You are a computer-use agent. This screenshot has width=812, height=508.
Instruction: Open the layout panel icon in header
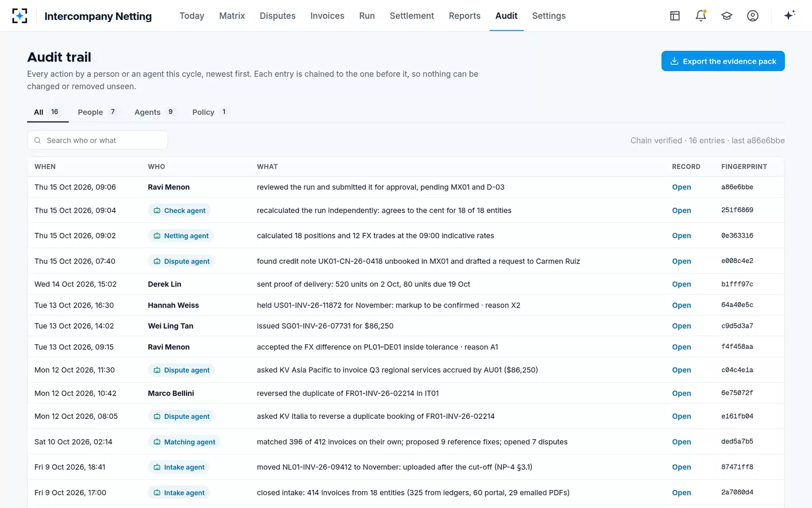tap(675, 16)
